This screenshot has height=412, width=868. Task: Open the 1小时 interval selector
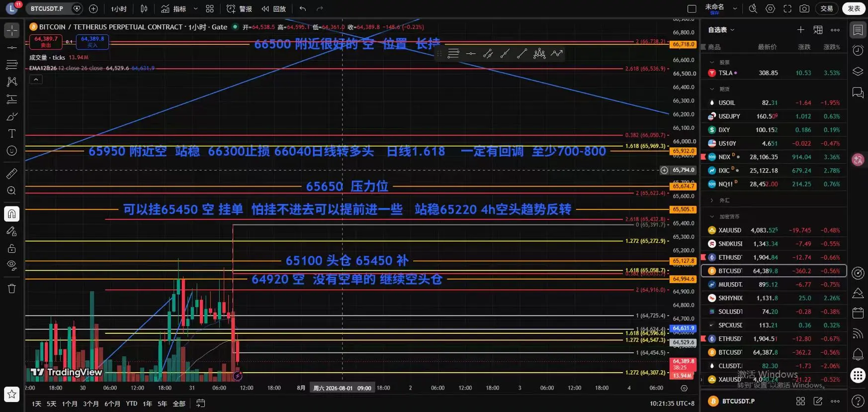(x=119, y=8)
